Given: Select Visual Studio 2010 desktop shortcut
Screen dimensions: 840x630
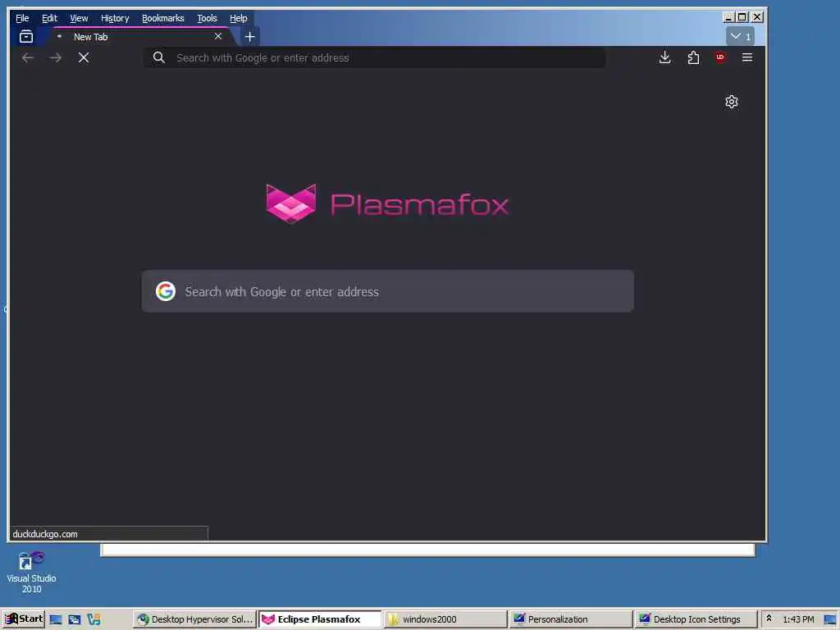Looking at the screenshot, I should point(31,572).
